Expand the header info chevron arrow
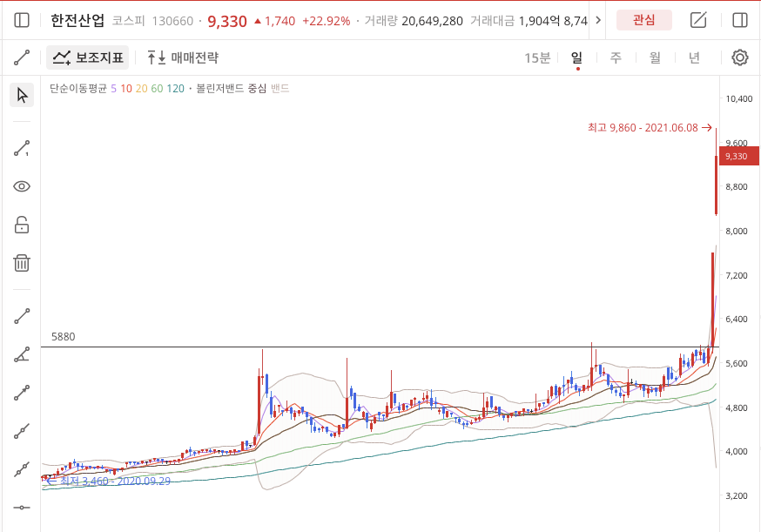Screen dimensions: 761x532 point(598,20)
